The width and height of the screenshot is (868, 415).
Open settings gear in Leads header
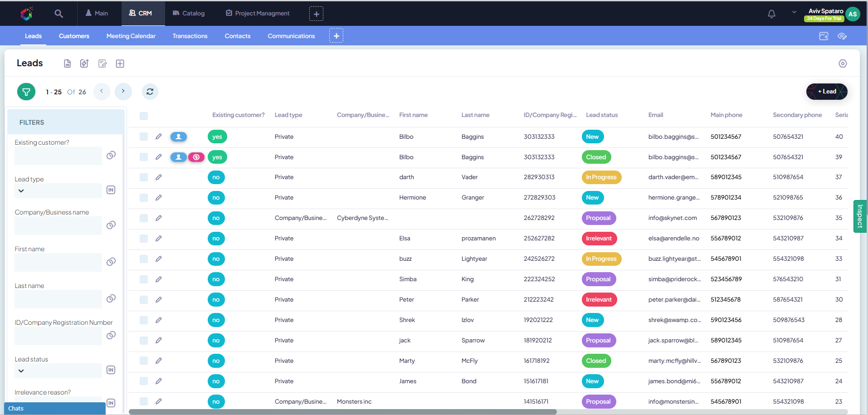843,63
